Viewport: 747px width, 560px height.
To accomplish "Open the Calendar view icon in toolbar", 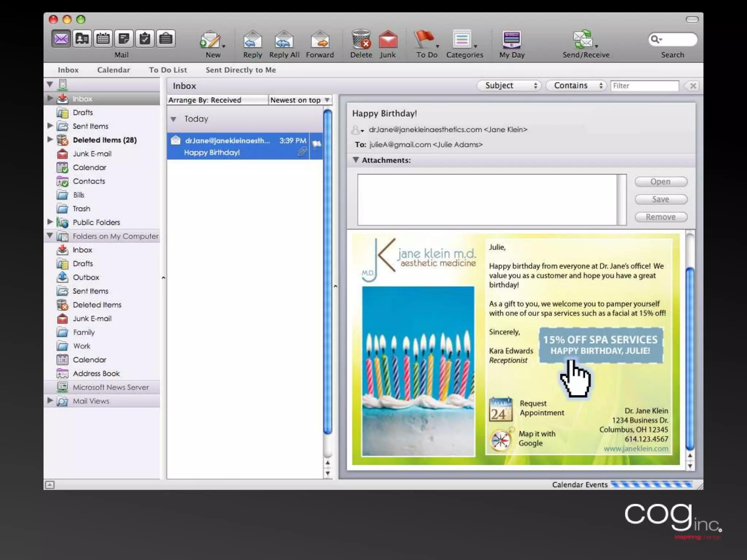I will pos(103,38).
